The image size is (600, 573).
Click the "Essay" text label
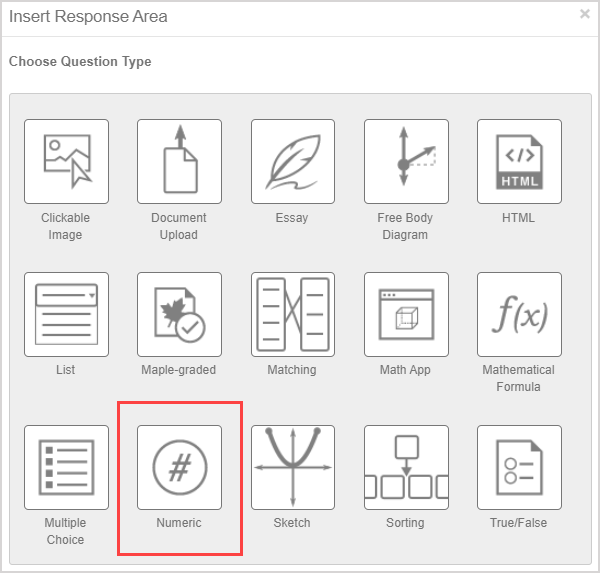click(x=292, y=218)
